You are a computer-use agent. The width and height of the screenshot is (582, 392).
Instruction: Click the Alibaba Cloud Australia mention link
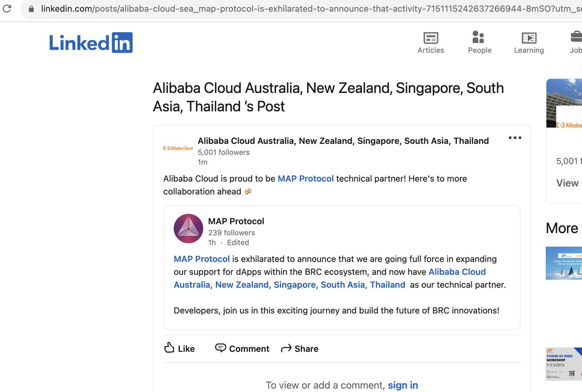pyautogui.click(x=330, y=278)
